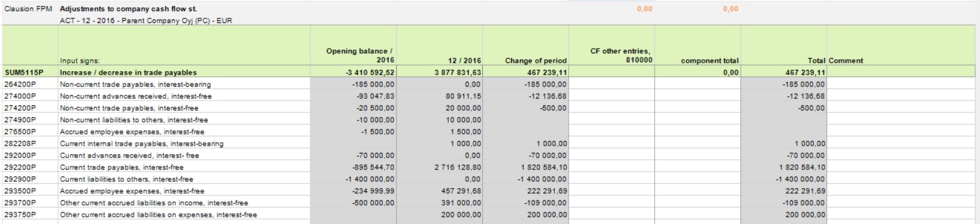980x224 pixels.
Task: Select account code 276500P
Action: pos(20,132)
